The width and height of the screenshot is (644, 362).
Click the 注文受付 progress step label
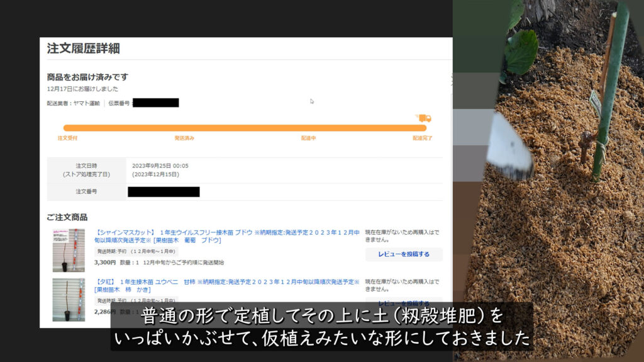[67, 138]
